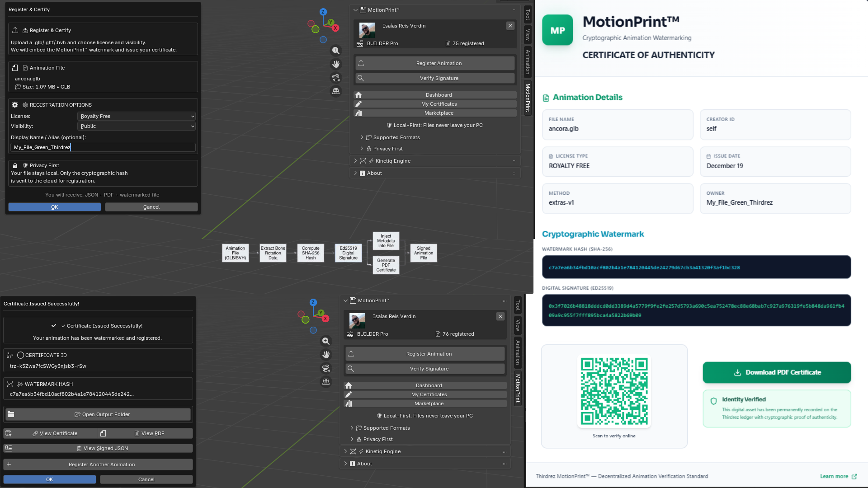Click the upload icon on Register Animation

[x=361, y=63]
